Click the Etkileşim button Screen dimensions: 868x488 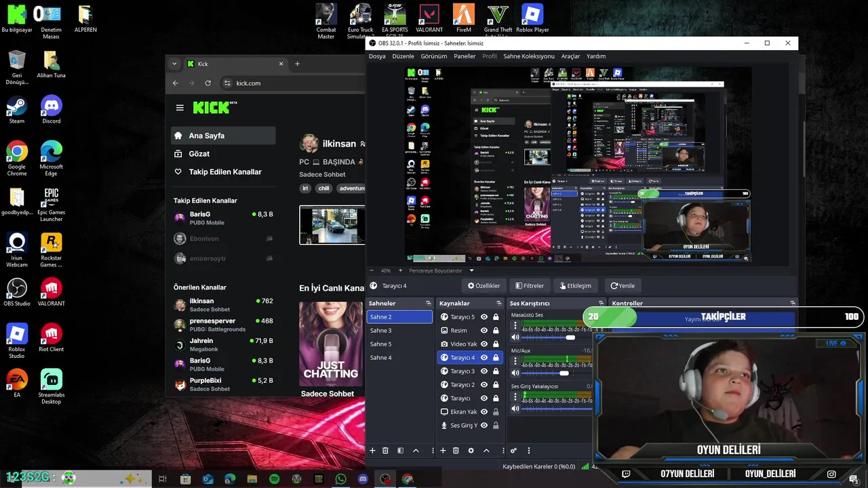click(575, 285)
